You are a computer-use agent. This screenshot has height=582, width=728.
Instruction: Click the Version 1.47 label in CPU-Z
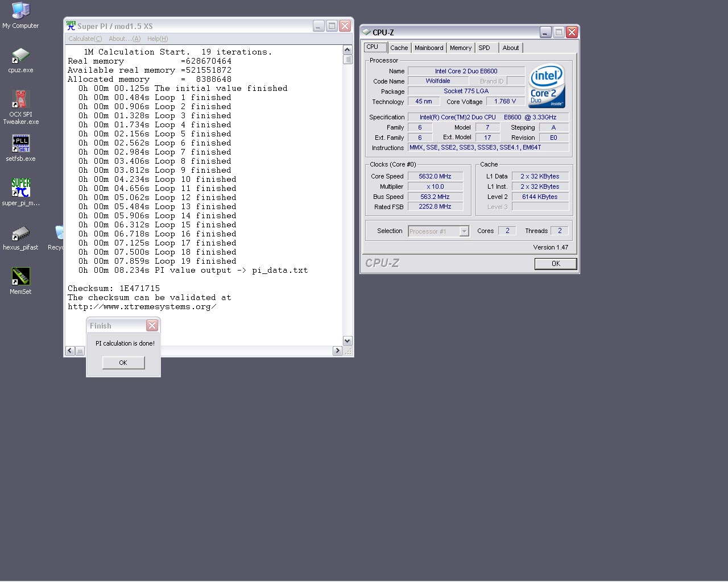551,247
